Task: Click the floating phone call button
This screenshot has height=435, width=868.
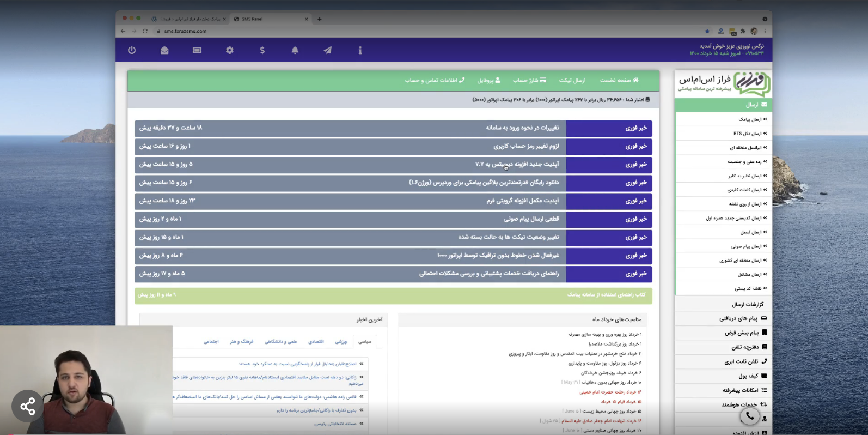Action: 750,416
